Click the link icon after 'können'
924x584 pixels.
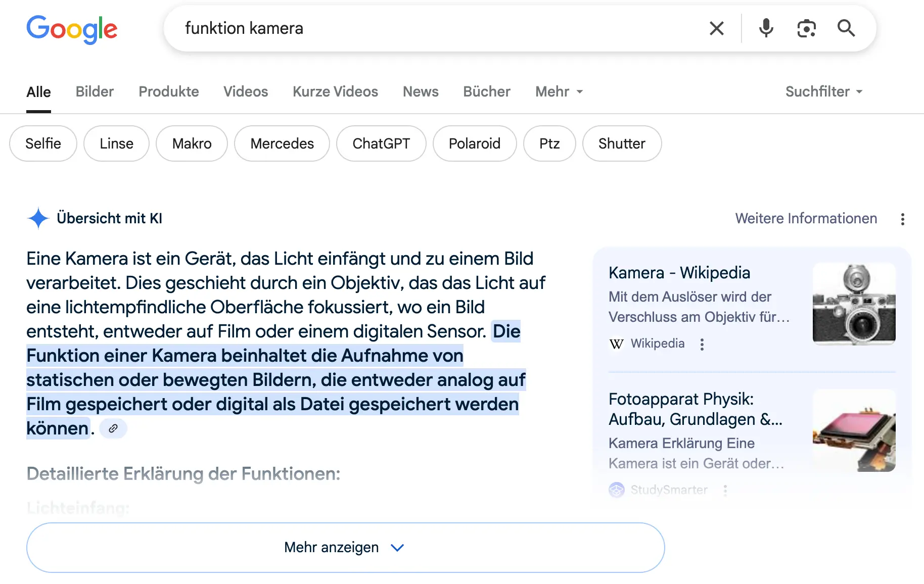[x=113, y=428]
